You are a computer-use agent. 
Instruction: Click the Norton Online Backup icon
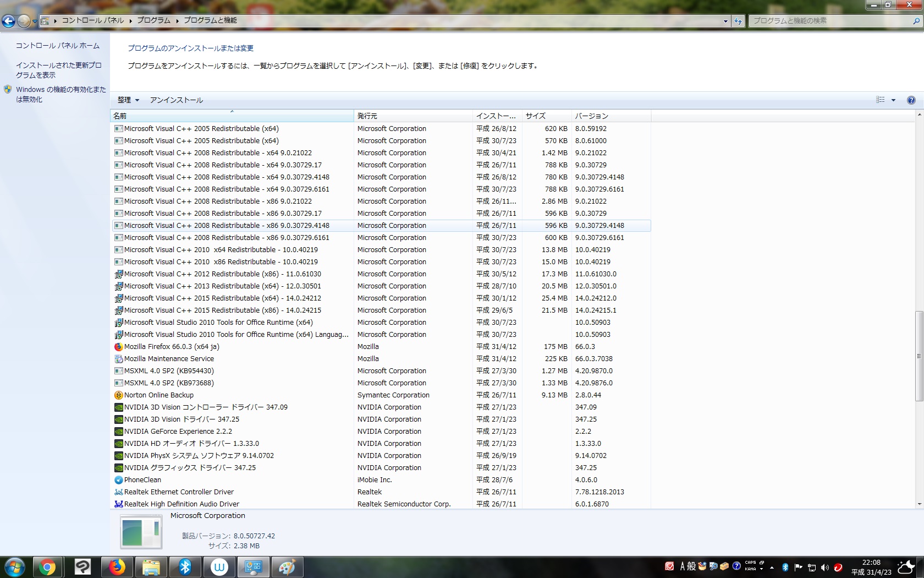coord(118,395)
